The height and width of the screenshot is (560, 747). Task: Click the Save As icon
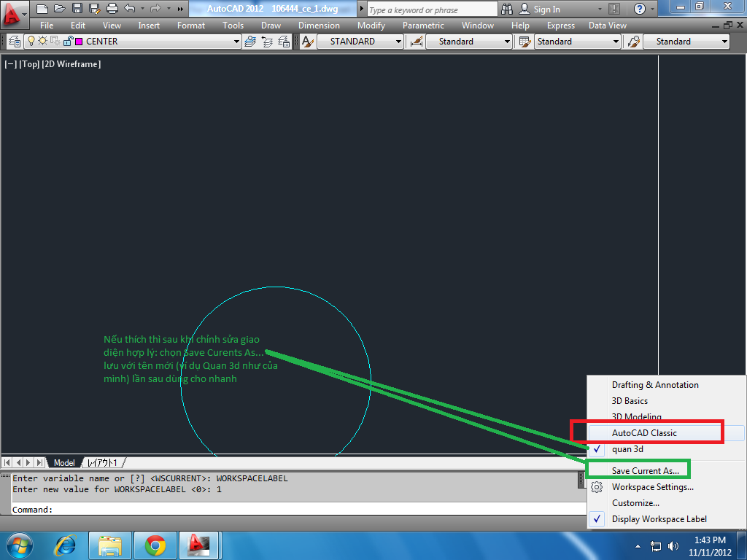(x=94, y=9)
